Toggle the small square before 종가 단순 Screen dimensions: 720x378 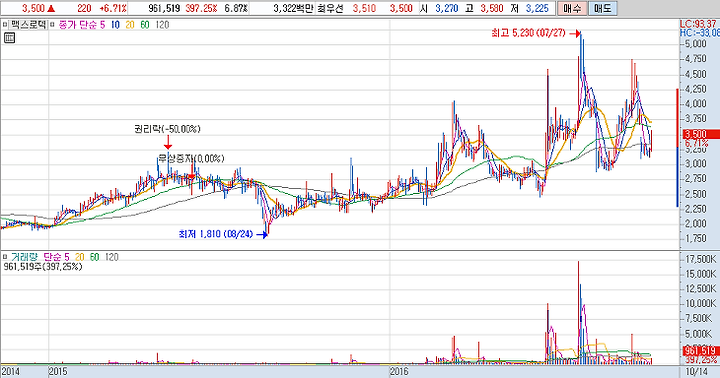52,25
